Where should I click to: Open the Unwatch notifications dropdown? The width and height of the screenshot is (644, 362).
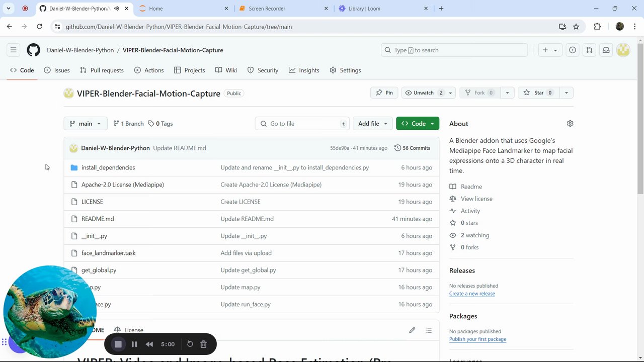click(x=429, y=93)
